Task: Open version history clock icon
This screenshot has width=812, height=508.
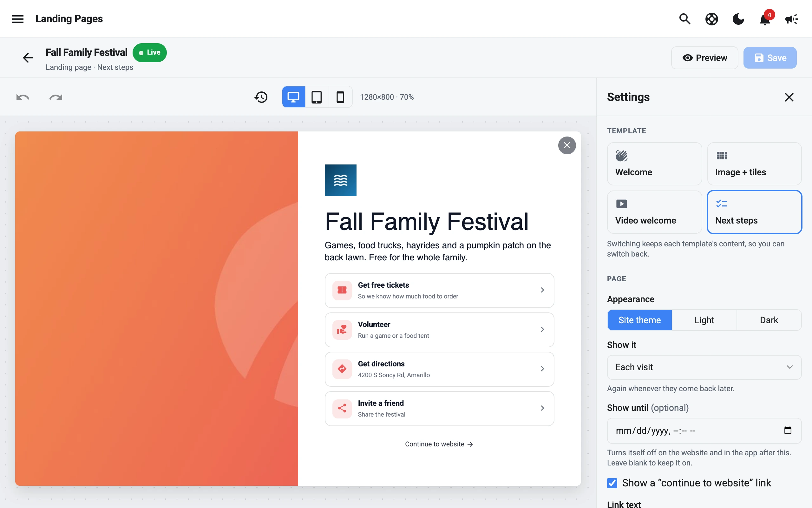Action: tap(261, 97)
